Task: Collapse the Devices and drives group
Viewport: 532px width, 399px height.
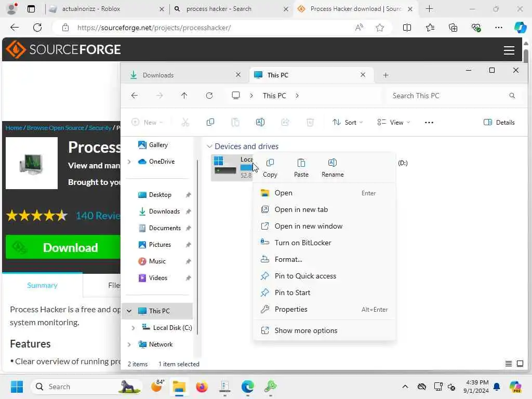Action: point(209,146)
